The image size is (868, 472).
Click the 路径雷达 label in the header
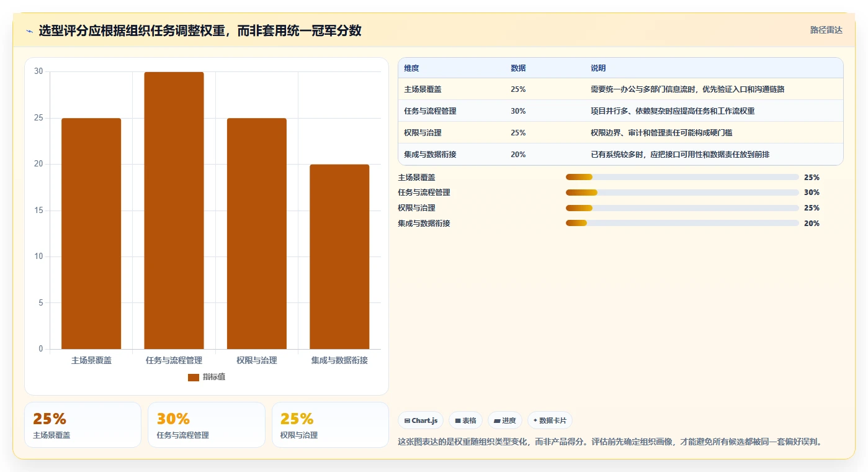coord(826,30)
